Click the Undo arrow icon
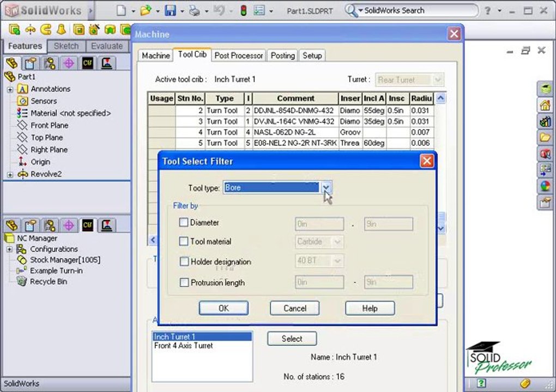Image resolution: width=556 pixels, height=392 pixels. point(219,11)
